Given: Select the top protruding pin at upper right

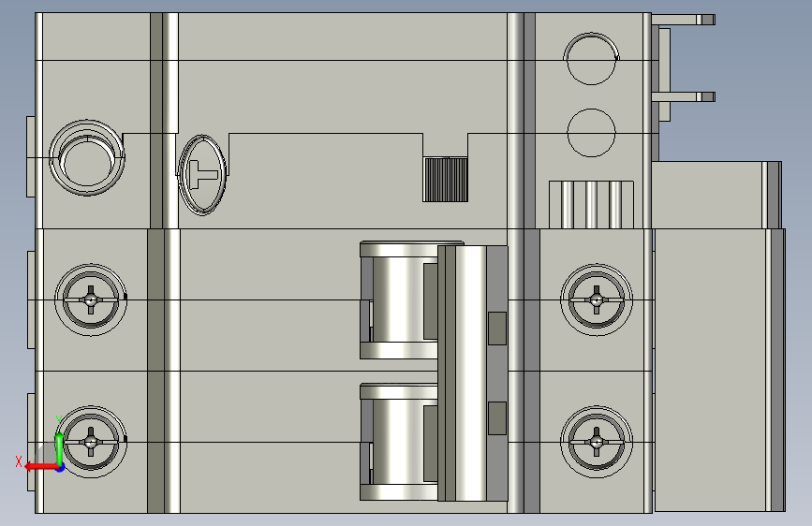Looking at the screenshot, I should click(683, 20).
